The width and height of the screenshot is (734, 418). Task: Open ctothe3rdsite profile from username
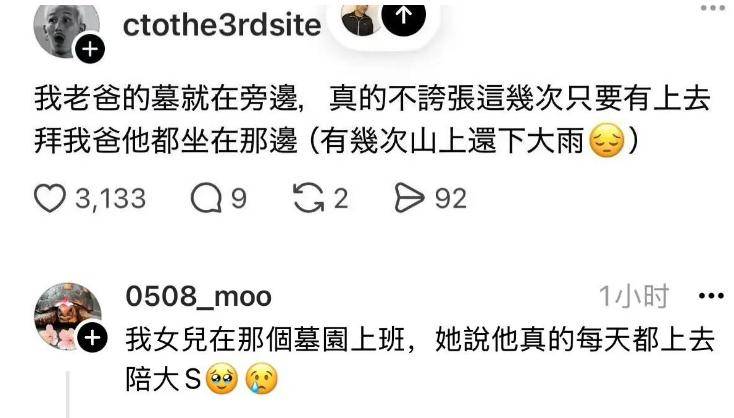click(222, 25)
